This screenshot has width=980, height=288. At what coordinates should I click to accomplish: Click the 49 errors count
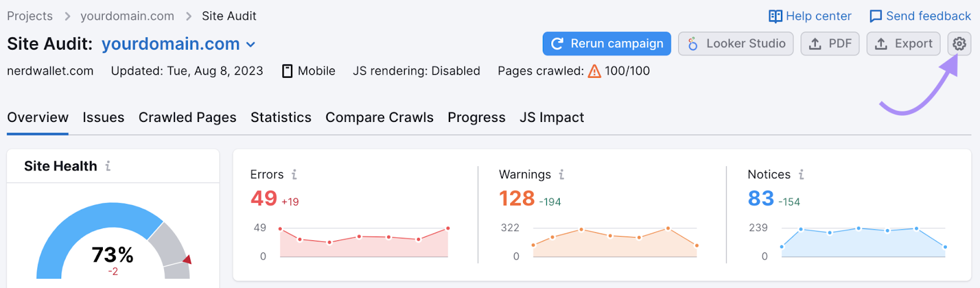coord(264,199)
